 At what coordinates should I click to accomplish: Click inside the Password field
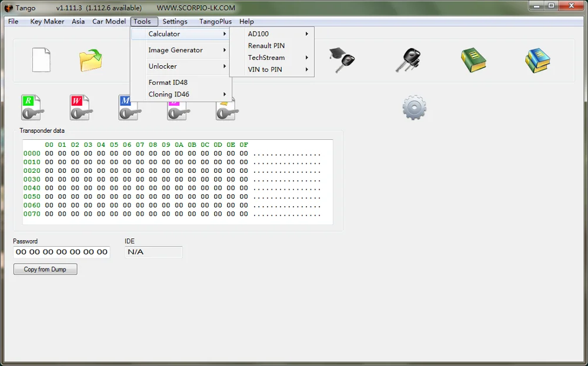click(x=61, y=252)
